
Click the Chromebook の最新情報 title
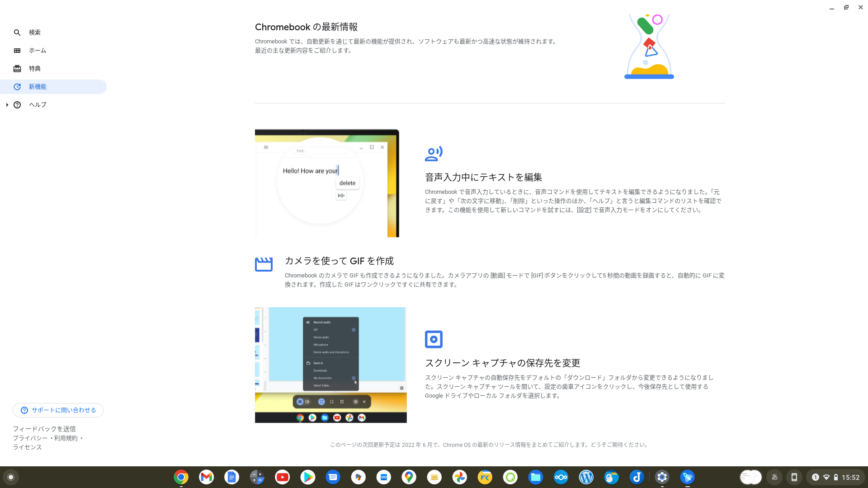point(306,27)
